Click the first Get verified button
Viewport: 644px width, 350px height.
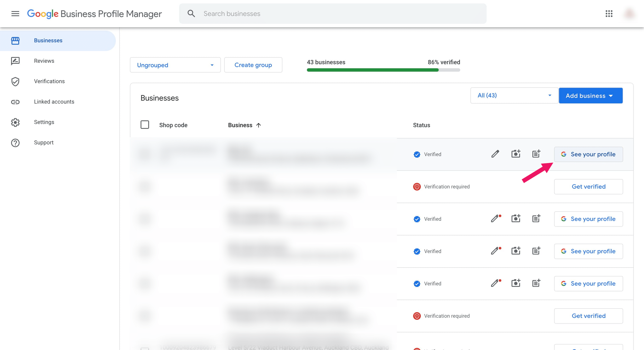tap(588, 186)
